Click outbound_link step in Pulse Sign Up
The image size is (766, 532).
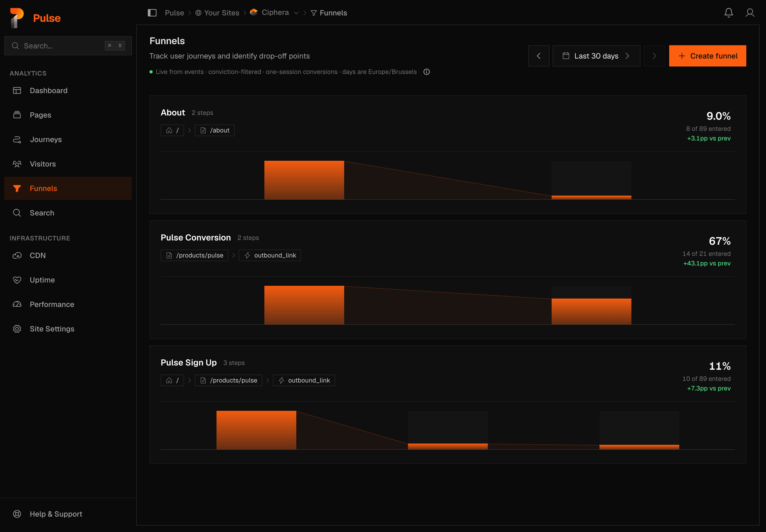(304, 380)
